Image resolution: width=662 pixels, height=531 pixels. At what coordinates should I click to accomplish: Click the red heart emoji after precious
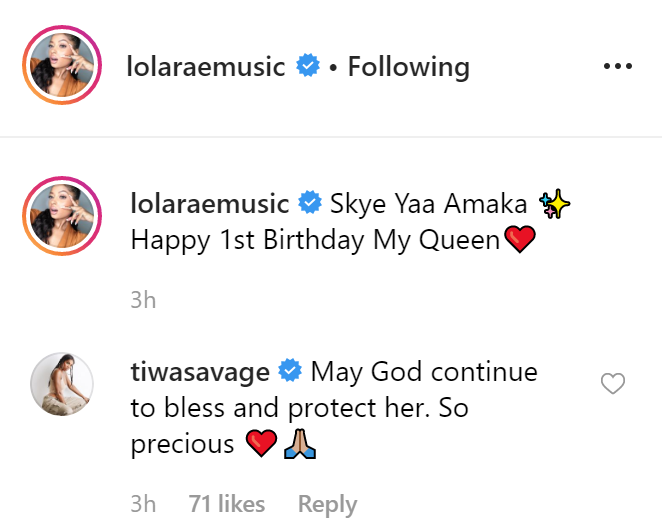260,445
